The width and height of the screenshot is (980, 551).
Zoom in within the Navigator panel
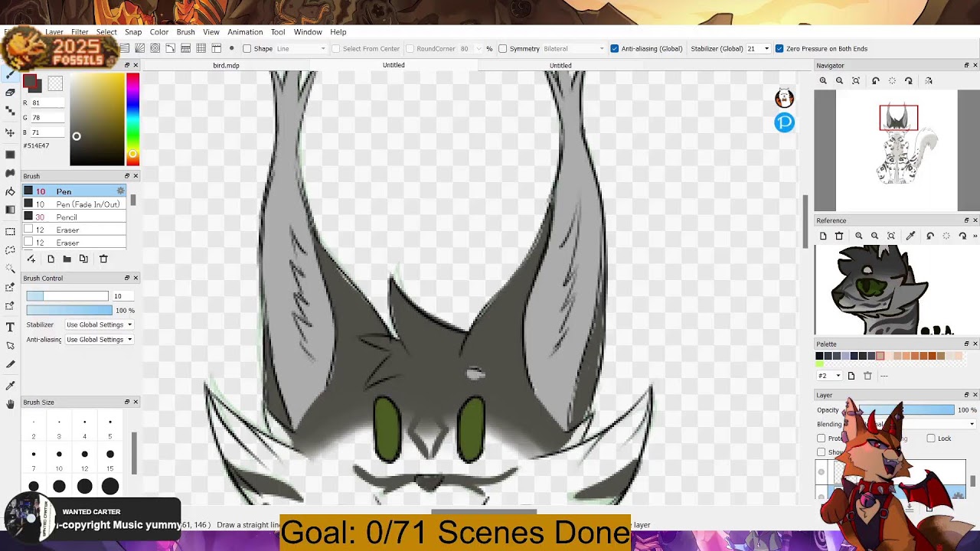[x=823, y=81]
